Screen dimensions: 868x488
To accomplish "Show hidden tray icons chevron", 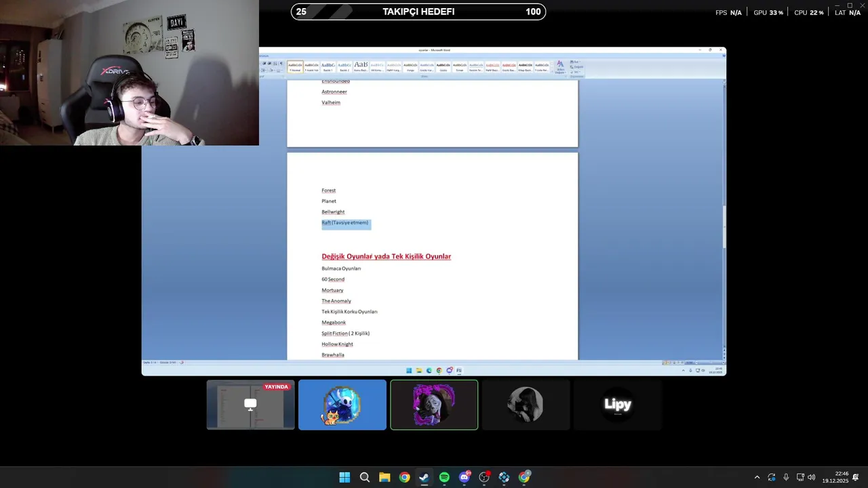I will click(757, 477).
